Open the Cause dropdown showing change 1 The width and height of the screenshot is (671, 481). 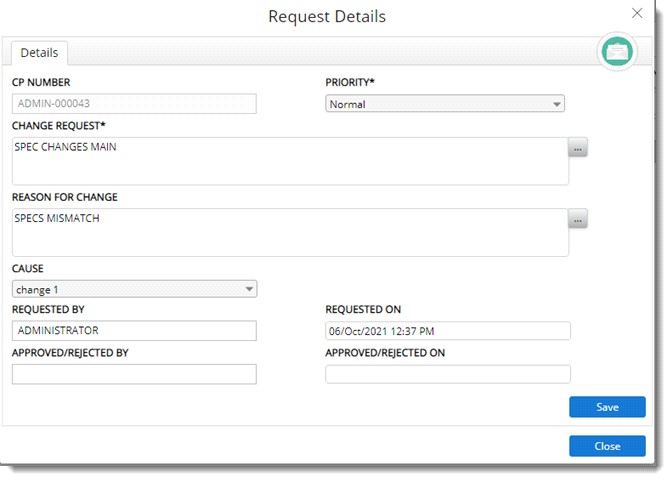coord(134,289)
